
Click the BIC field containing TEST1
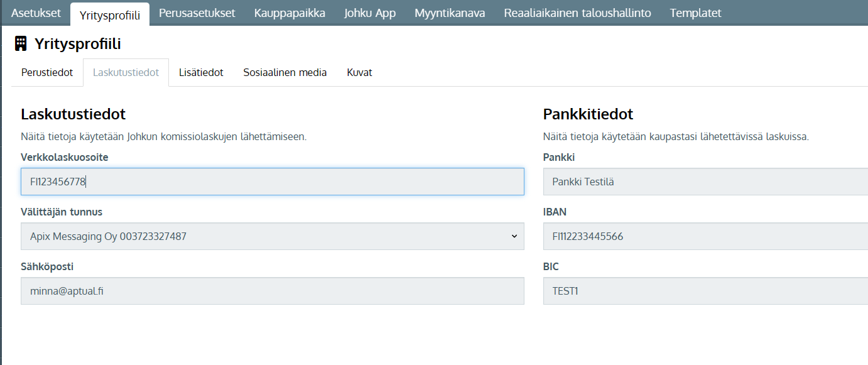click(x=705, y=291)
